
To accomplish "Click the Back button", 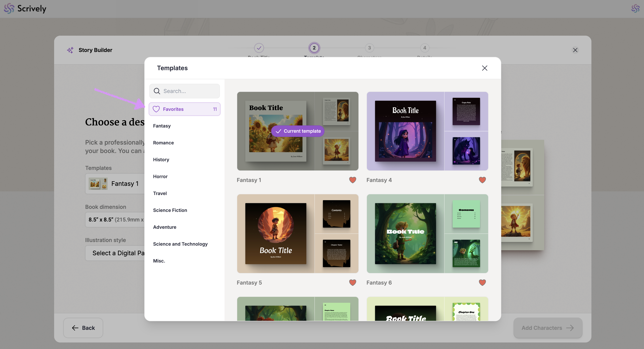I will coord(83,328).
